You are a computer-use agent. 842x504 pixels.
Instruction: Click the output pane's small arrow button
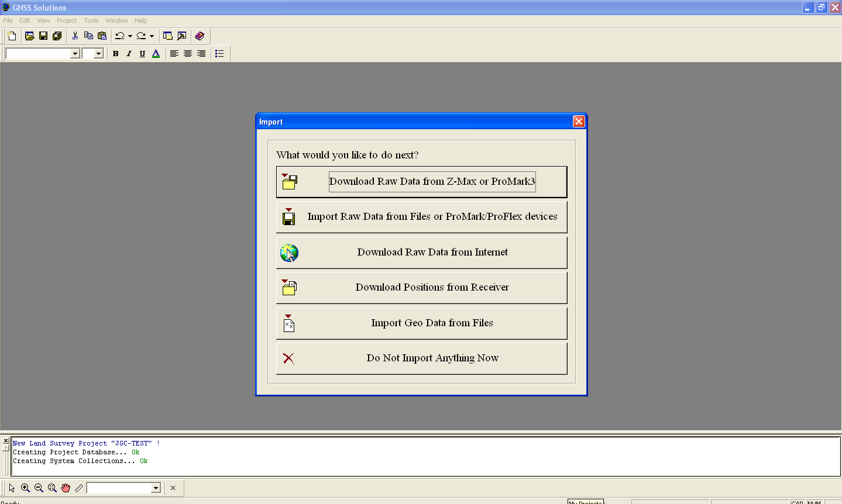coord(6,448)
